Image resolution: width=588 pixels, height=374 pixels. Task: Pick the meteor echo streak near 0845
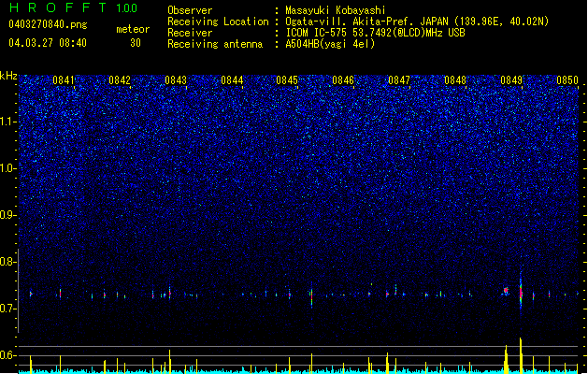(x=311, y=295)
